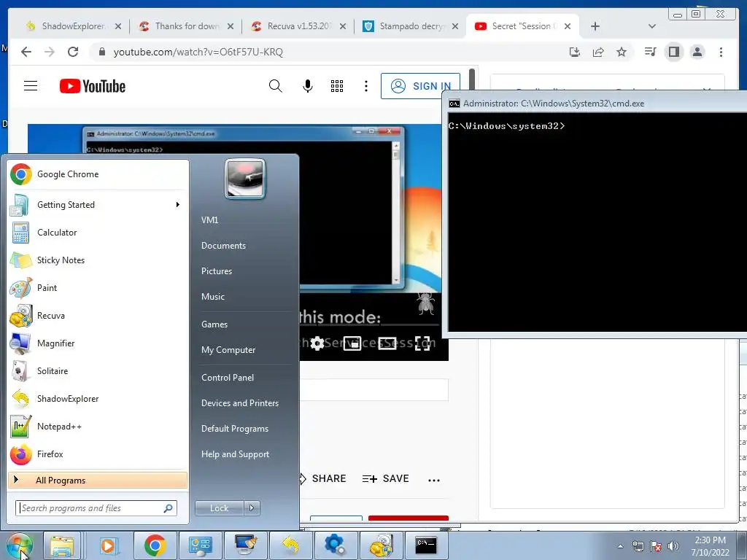Open Default Programs from Start menu

(x=235, y=429)
